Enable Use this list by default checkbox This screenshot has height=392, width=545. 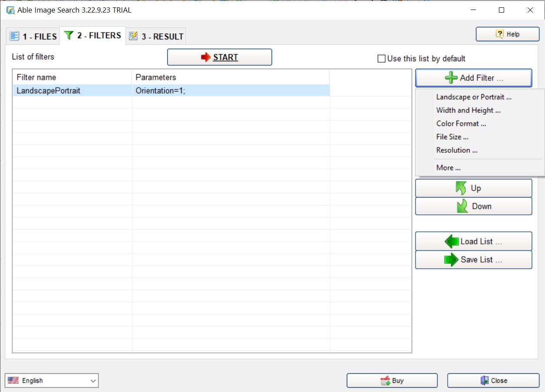381,59
